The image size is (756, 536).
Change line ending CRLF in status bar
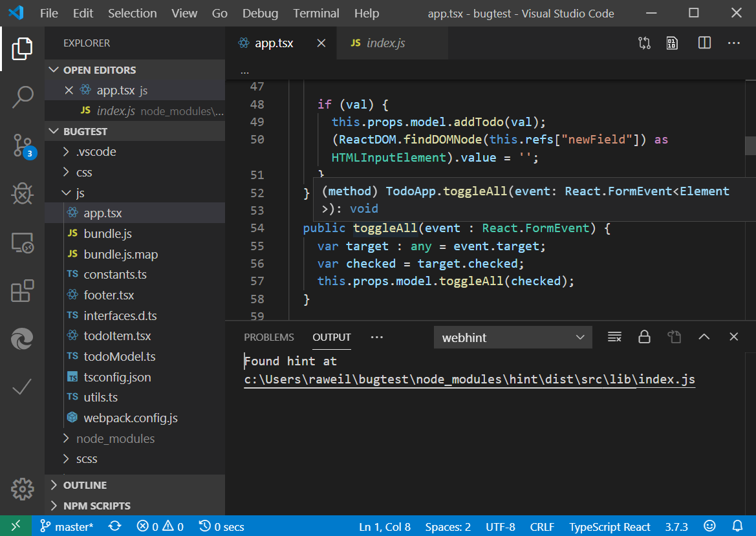click(x=542, y=526)
